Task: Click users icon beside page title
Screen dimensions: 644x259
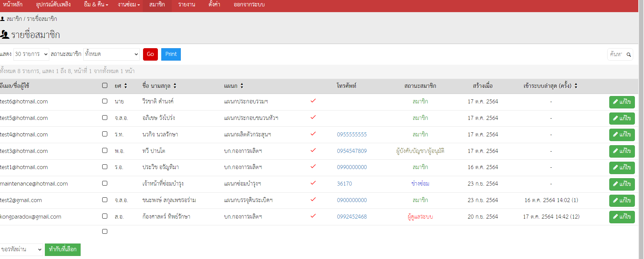Action: pos(4,34)
